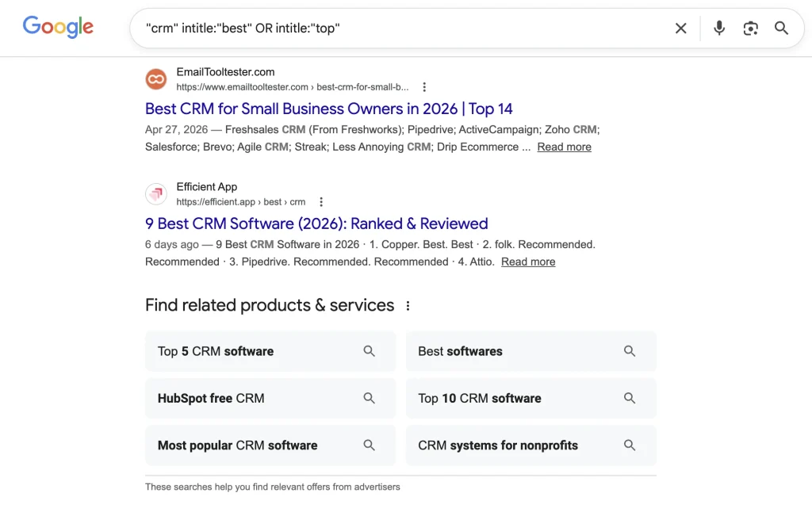Viewport: 812px width, 512px height.
Task: Open options menu for EmailTooltester result
Action: 424,87
